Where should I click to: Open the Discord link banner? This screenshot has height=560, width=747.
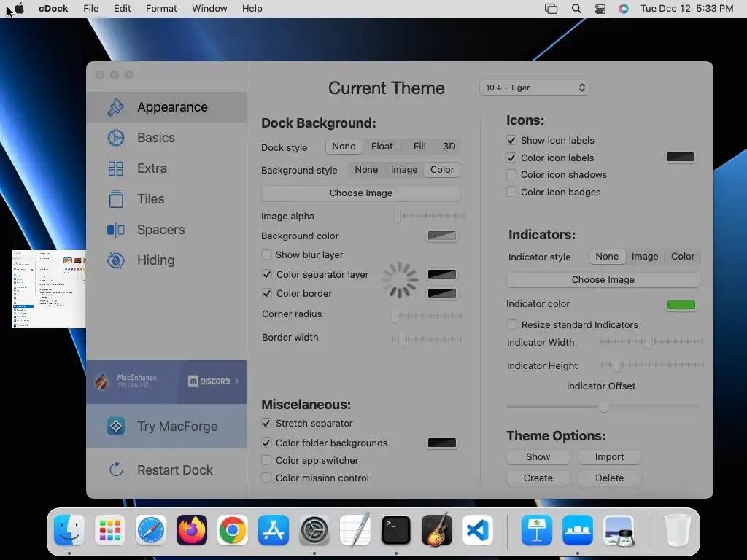pos(166,381)
